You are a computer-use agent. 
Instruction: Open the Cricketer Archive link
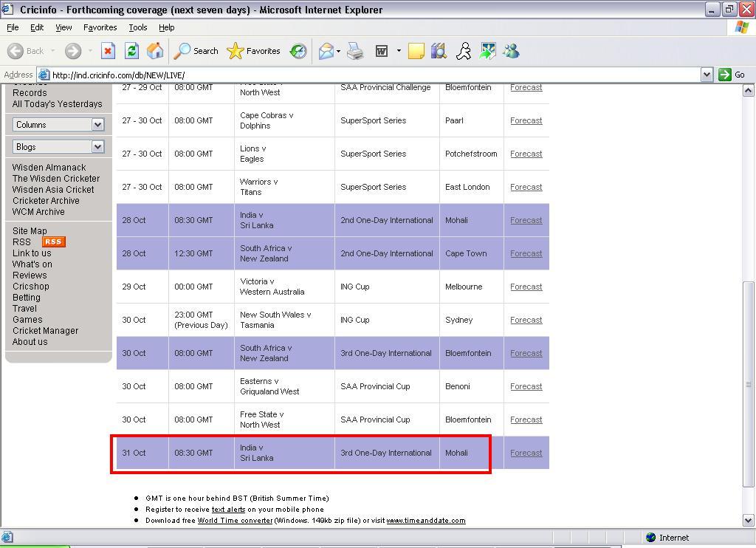pos(46,201)
